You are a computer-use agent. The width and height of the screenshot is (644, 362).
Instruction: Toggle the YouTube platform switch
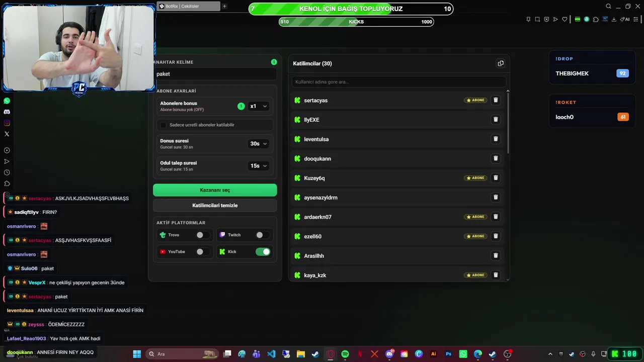[203, 251]
